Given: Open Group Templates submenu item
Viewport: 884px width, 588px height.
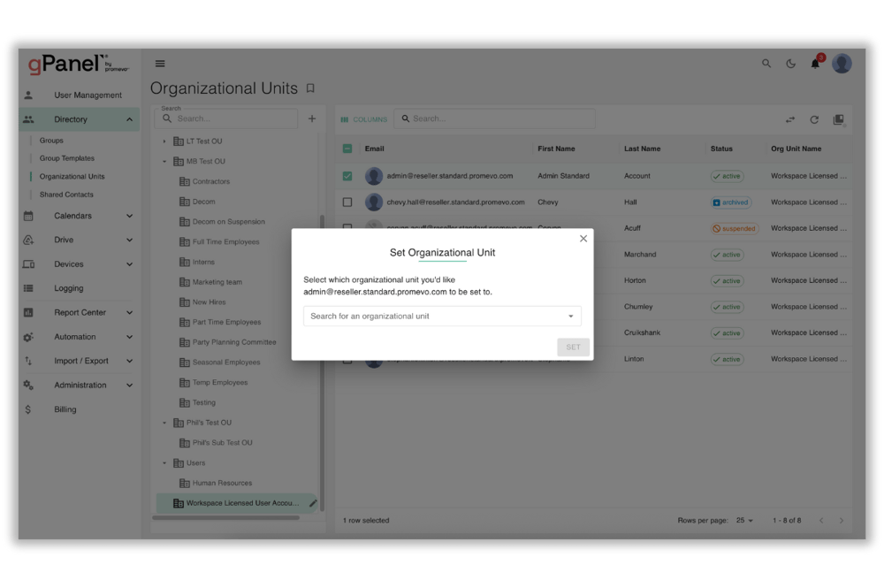Looking at the screenshot, I should pyautogui.click(x=67, y=158).
